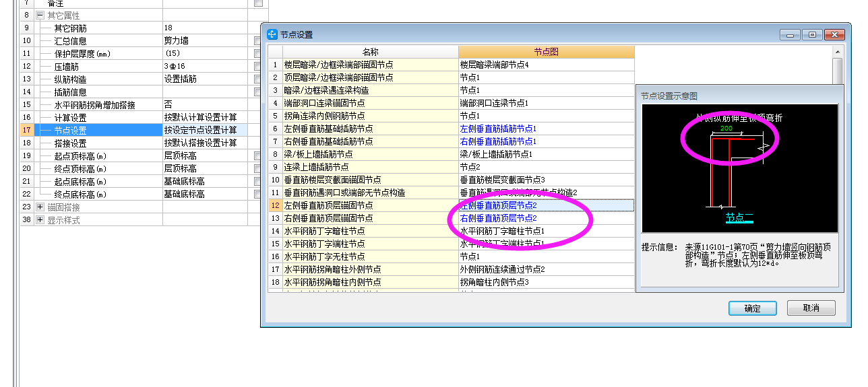The width and height of the screenshot is (868, 387).
Task: Select row 楼层暗梁/边框梁端部锚固节点
Action: pyautogui.click(x=371, y=65)
